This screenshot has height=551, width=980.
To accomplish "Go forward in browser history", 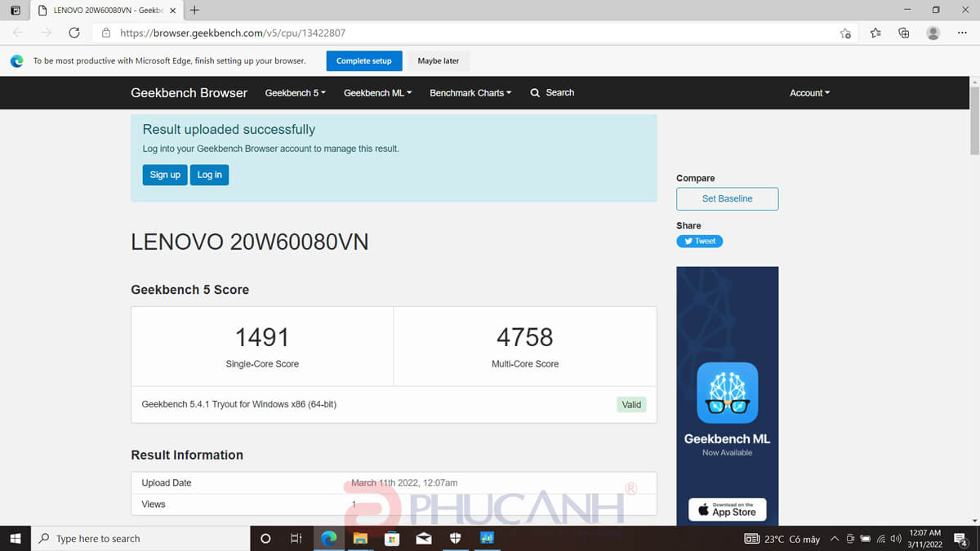I will pos(46,33).
